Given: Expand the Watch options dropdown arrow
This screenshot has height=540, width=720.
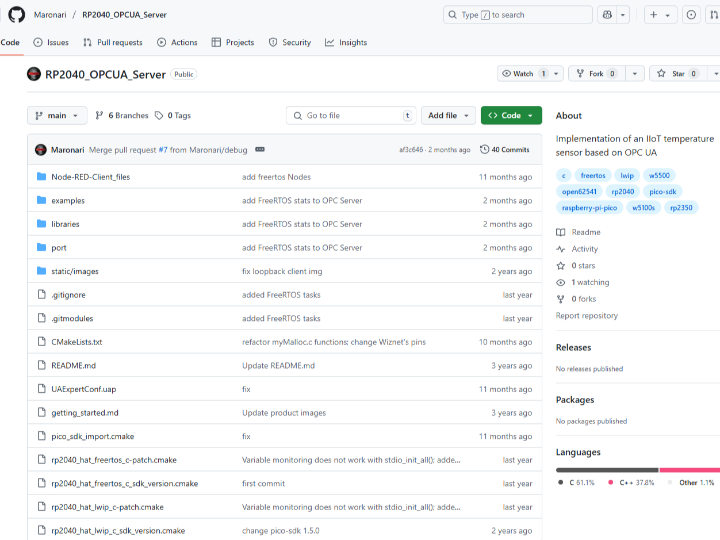Looking at the screenshot, I should 556,73.
